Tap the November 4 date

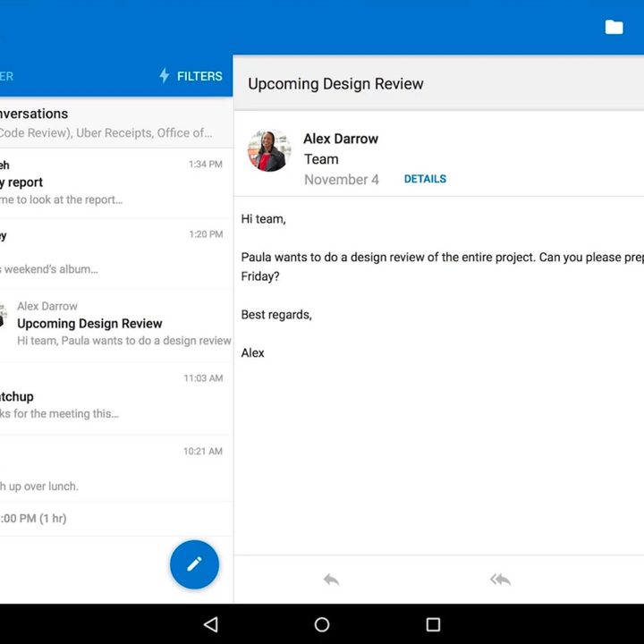coord(342,180)
